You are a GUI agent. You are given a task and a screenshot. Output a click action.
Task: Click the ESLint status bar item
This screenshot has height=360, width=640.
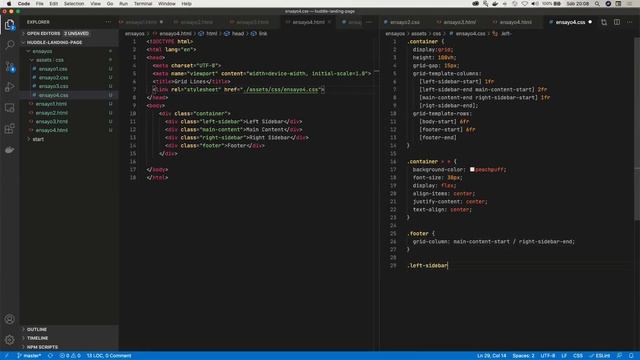tap(600, 356)
